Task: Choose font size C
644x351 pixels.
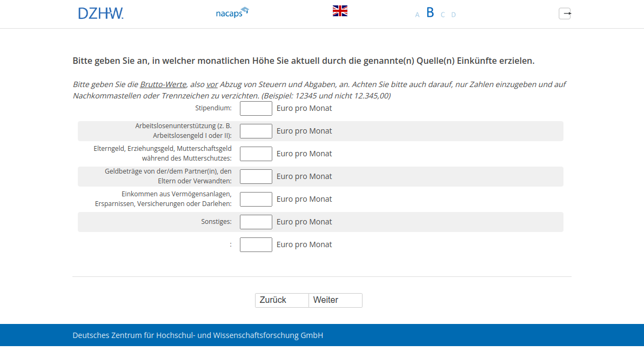Action: 442,15
